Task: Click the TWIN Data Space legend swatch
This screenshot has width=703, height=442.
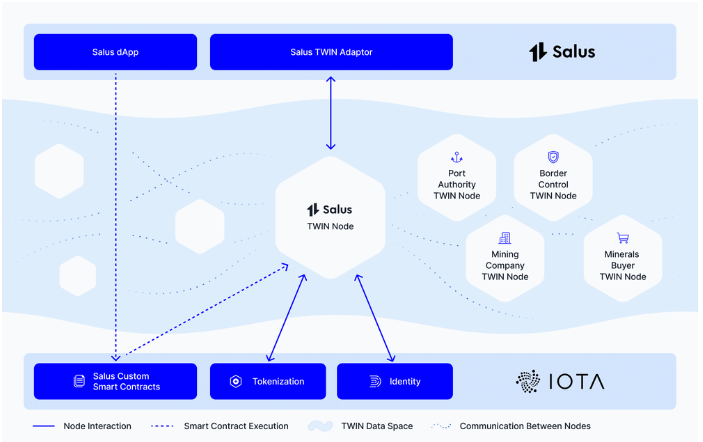Action: [x=320, y=426]
